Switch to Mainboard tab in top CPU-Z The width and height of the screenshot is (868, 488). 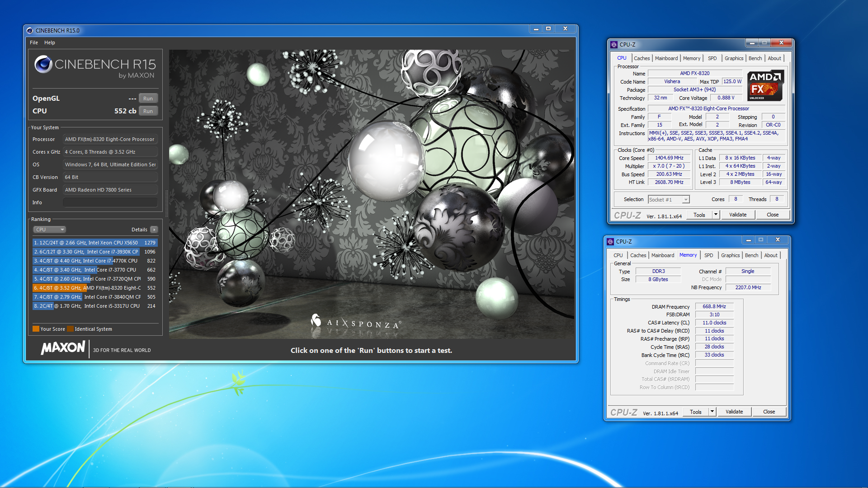coord(666,58)
